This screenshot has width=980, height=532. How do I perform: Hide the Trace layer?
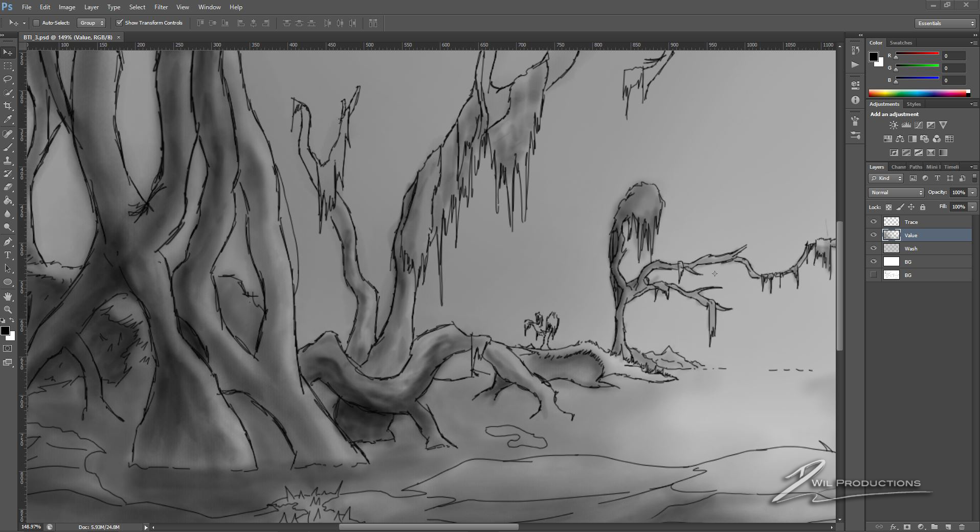click(x=874, y=222)
